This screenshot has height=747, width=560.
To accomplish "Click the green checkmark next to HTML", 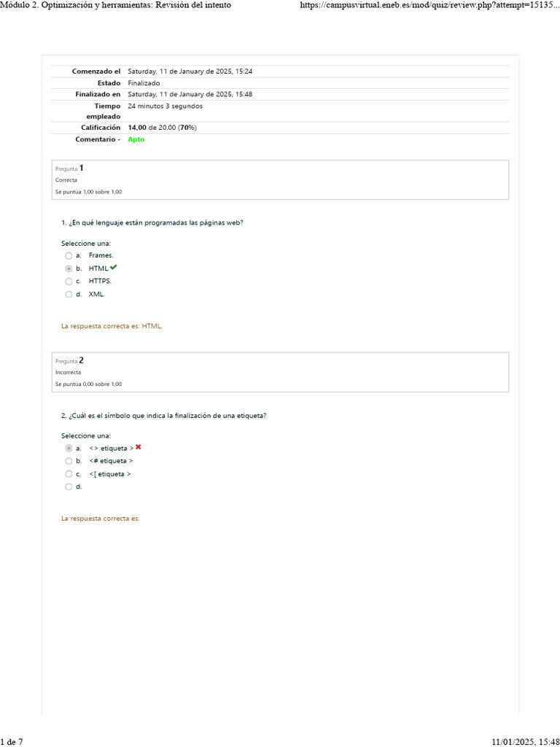I will click(114, 268).
